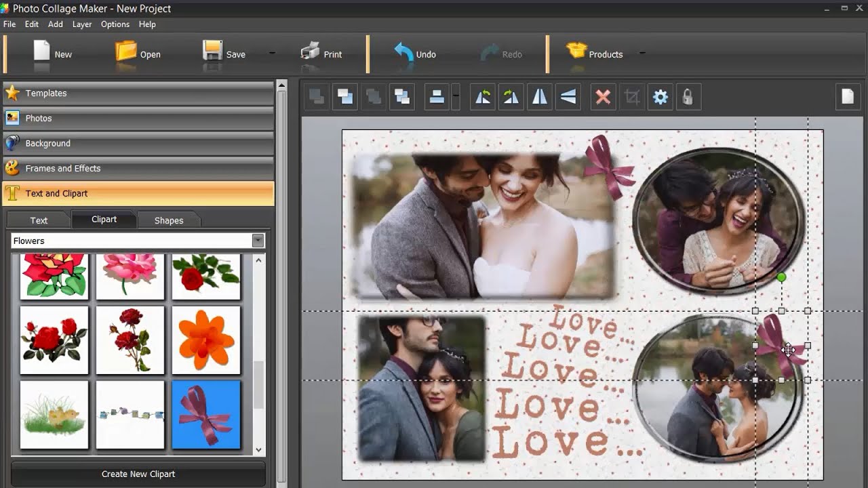Click the top-right oval couple photo
The image size is (868, 488).
pos(719,220)
